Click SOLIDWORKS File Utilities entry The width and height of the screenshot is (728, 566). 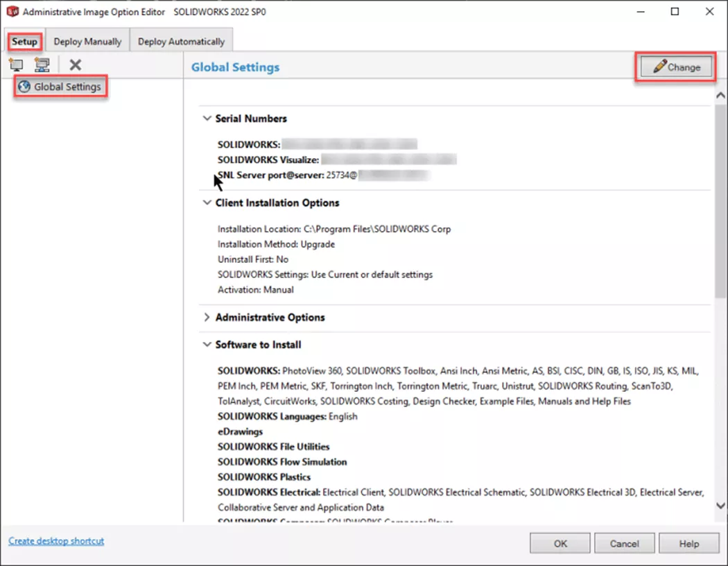click(273, 447)
